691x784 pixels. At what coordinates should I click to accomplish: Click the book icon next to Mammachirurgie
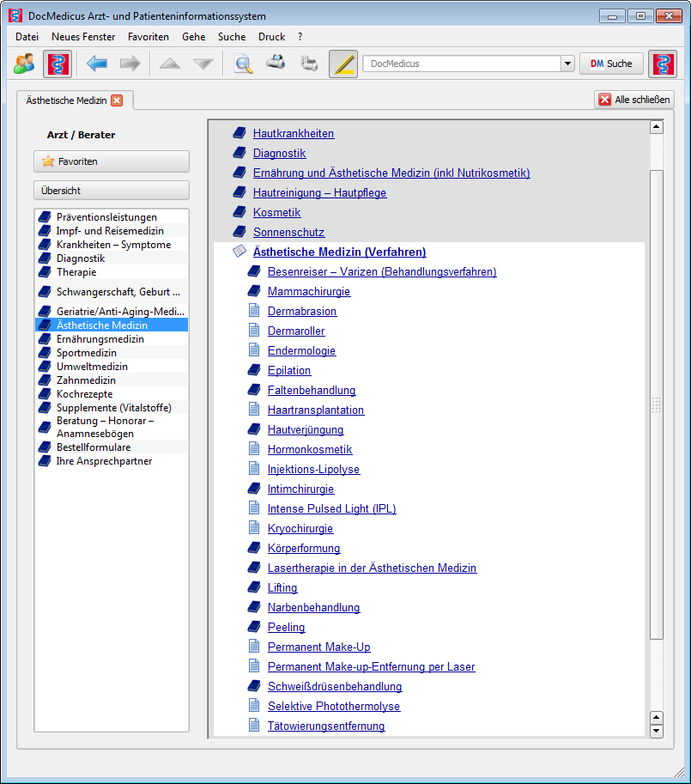point(254,291)
